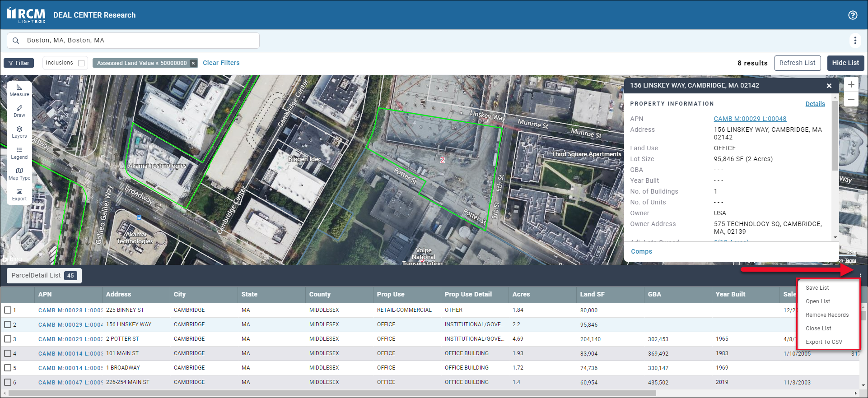Screen dimensions: 868x398
Task: Activate the Draw tool
Action: click(x=19, y=111)
